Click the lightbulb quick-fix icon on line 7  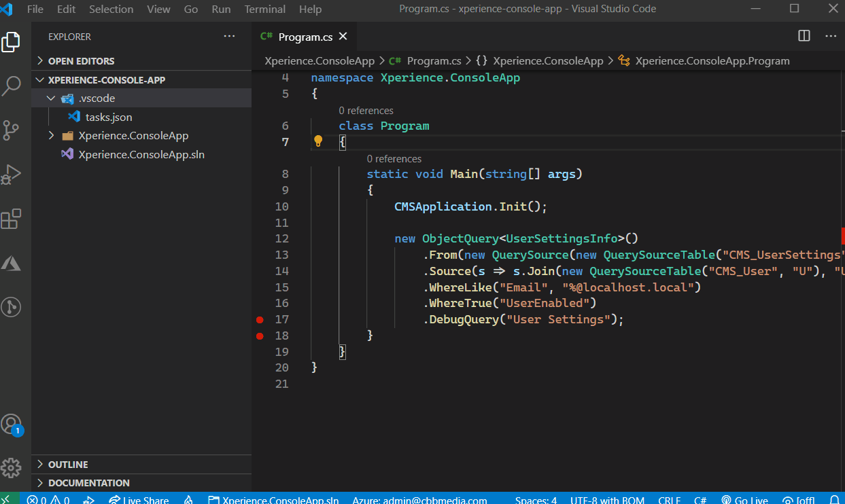317,141
